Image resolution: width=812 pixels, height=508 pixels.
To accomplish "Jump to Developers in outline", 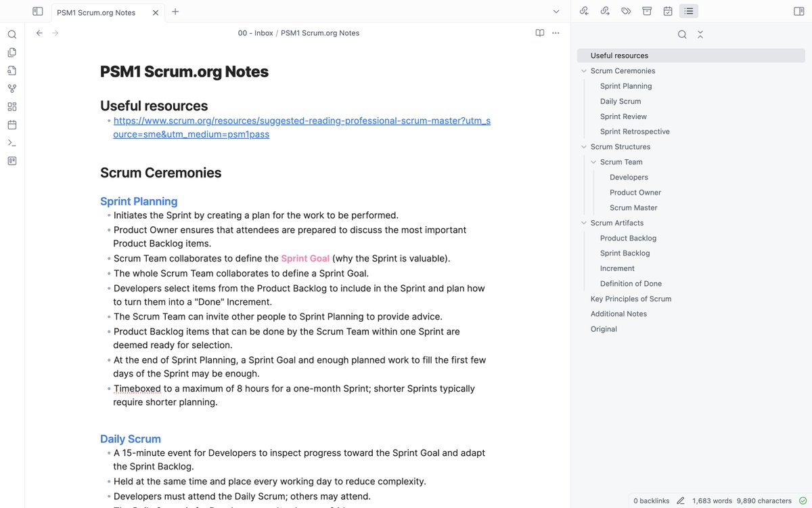I will (x=629, y=177).
